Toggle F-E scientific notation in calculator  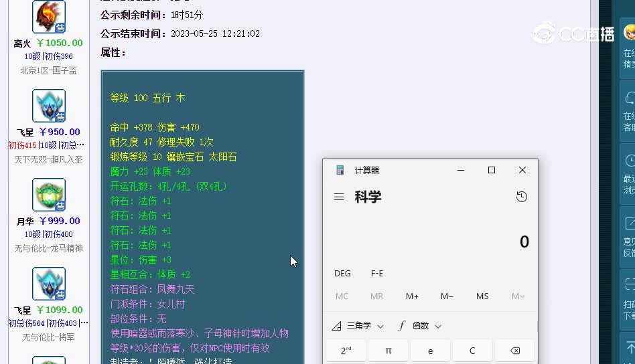click(377, 274)
